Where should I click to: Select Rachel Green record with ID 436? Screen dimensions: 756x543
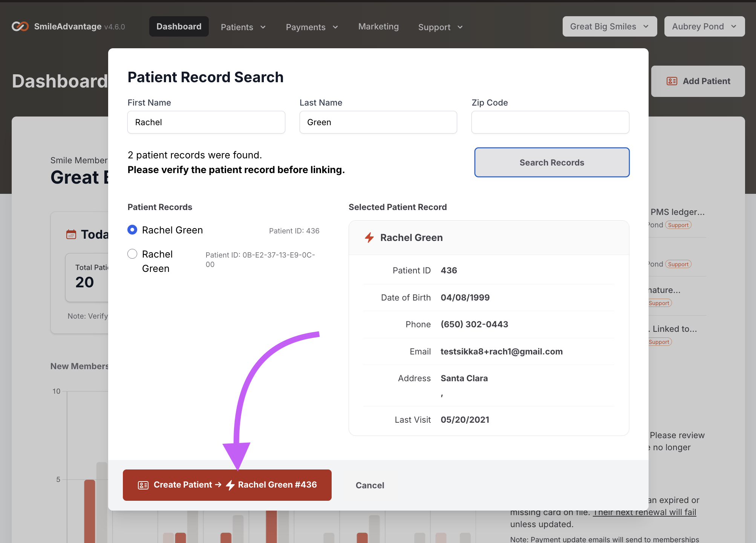coord(132,230)
